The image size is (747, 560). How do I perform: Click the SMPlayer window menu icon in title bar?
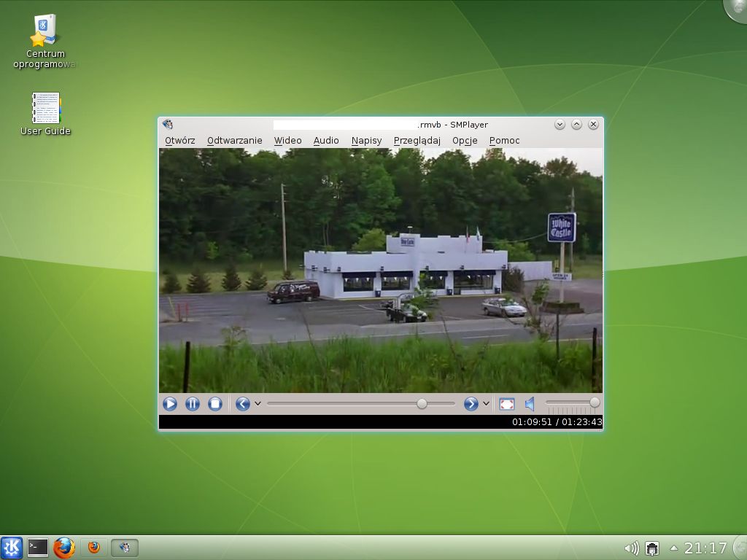point(167,124)
